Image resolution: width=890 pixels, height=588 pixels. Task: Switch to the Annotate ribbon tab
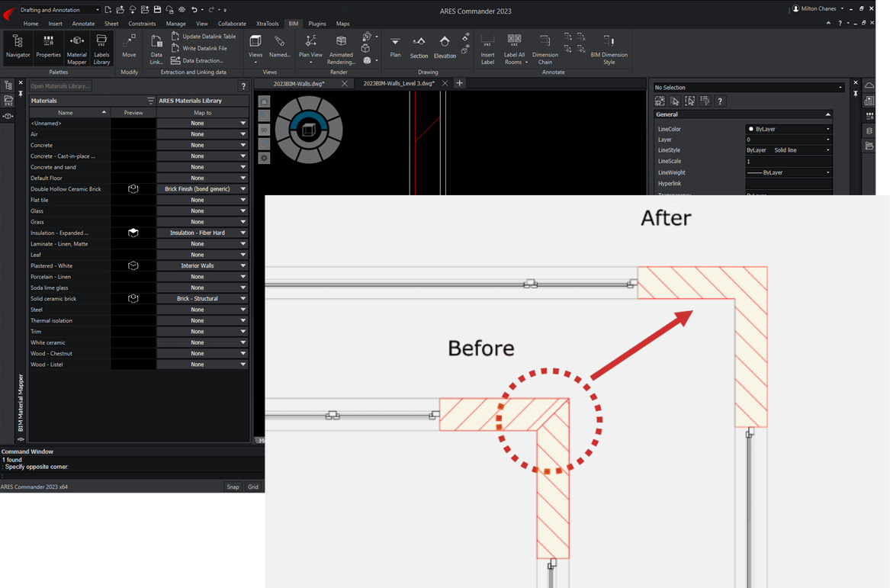click(83, 24)
